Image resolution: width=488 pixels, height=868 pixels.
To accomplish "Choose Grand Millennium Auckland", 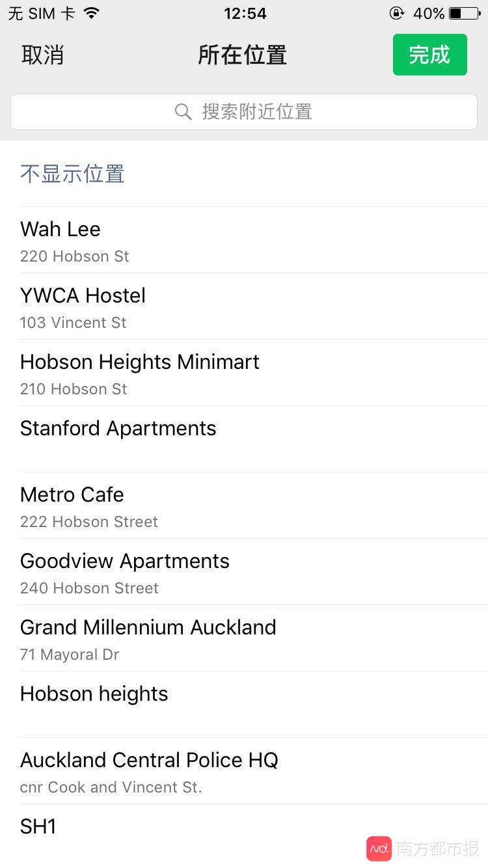I will click(244, 639).
